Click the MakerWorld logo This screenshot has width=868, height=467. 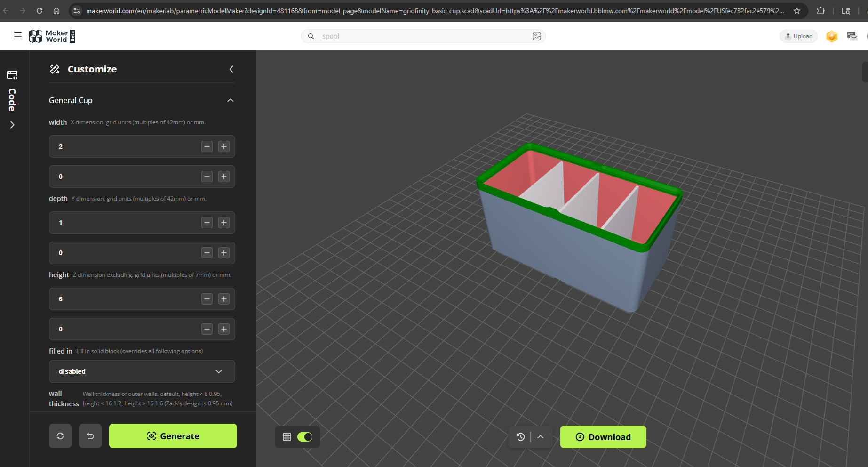tap(52, 36)
